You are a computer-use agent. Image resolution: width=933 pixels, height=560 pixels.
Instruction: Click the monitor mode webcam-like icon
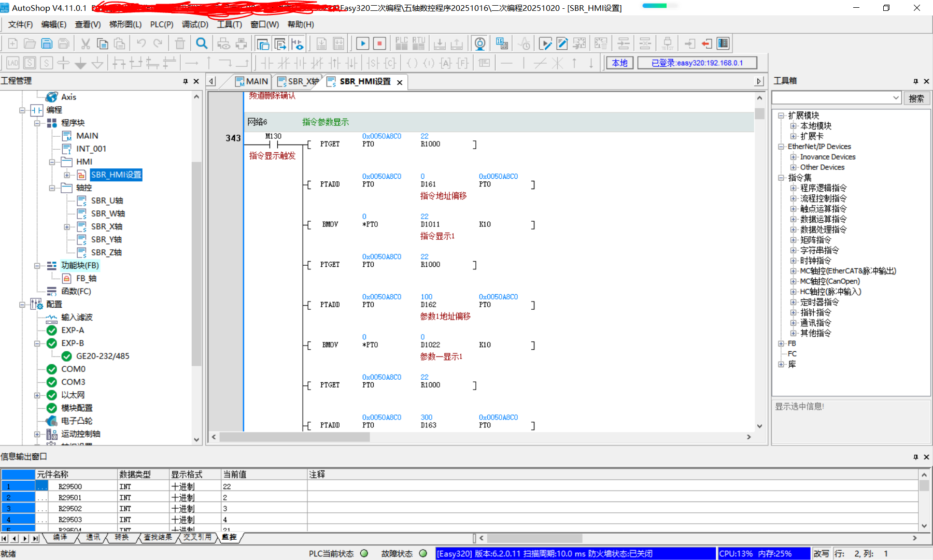point(480,44)
